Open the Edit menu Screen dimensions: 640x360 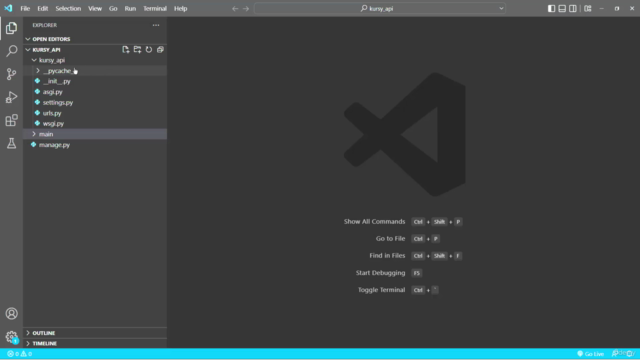(x=43, y=9)
